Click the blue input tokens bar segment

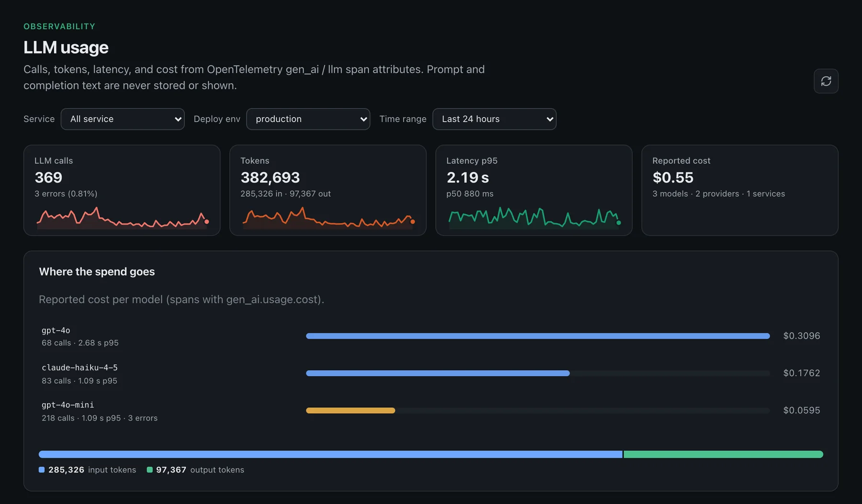(330, 454)
